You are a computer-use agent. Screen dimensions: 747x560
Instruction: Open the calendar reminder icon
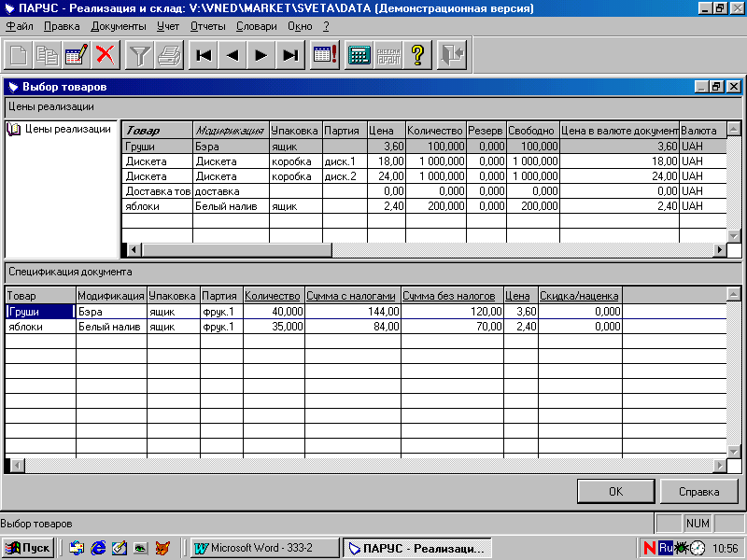pyautogui.click(x=325, y=55)
